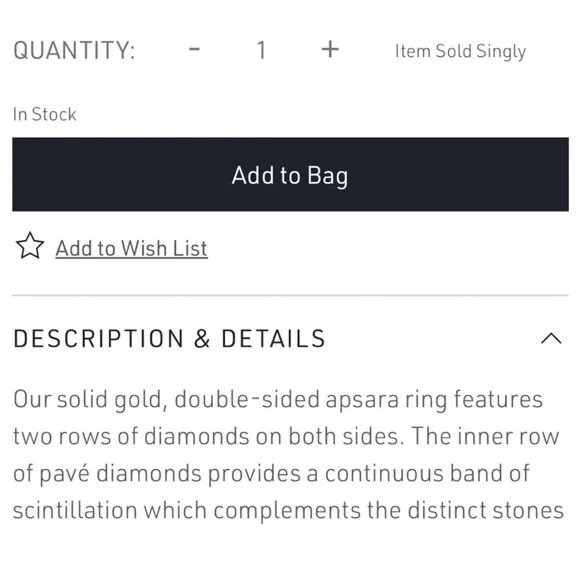The width and height of the screenshot is (580, 580).
Task: Increase quantity with the plus button
Action: 330,50
